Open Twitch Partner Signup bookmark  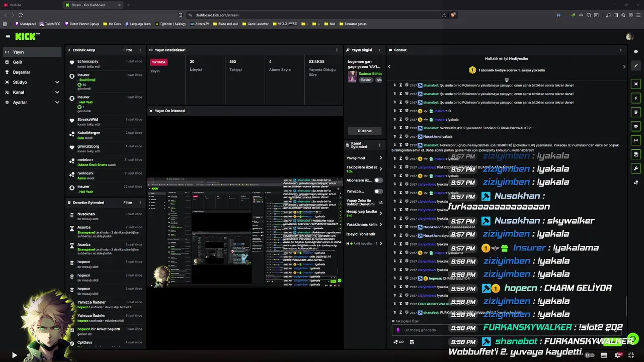point(82,24)
